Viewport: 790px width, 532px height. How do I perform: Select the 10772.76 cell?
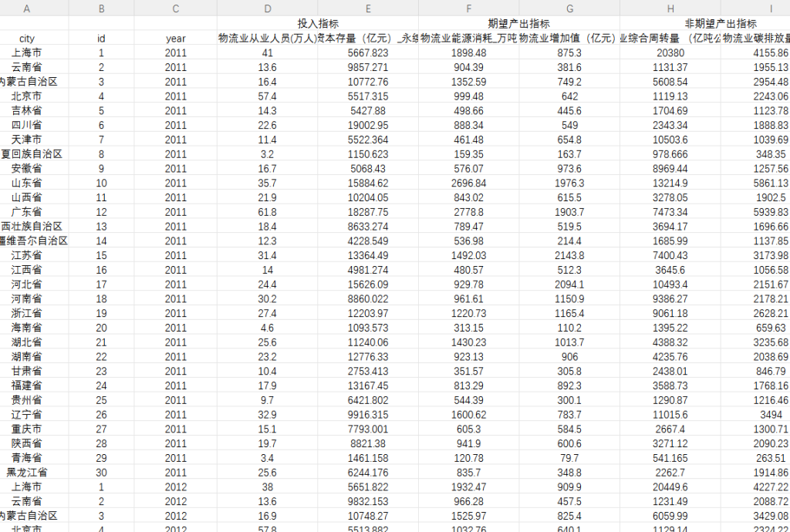point(368,82)
